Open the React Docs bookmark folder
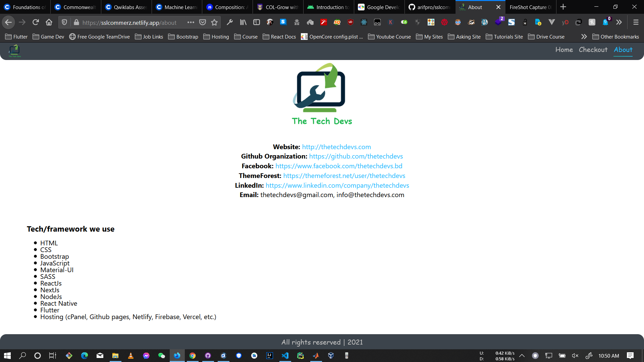Viewport: 644px width, 362px height. (x=279, y=37)
